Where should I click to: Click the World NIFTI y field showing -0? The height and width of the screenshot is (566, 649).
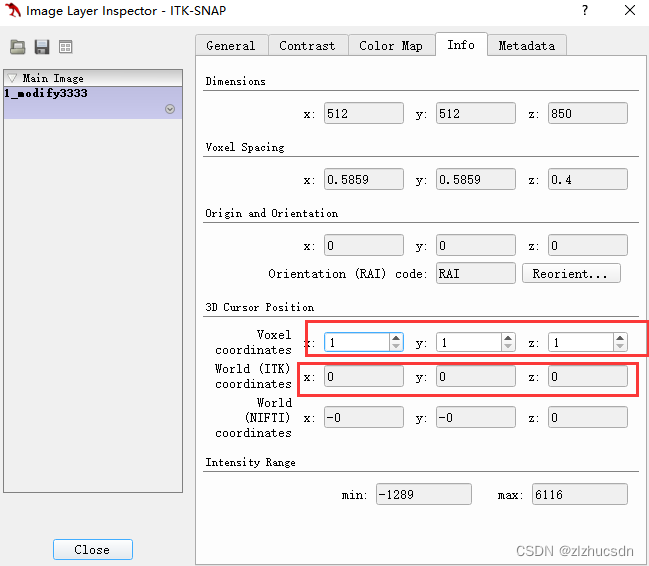pos(476,417)
